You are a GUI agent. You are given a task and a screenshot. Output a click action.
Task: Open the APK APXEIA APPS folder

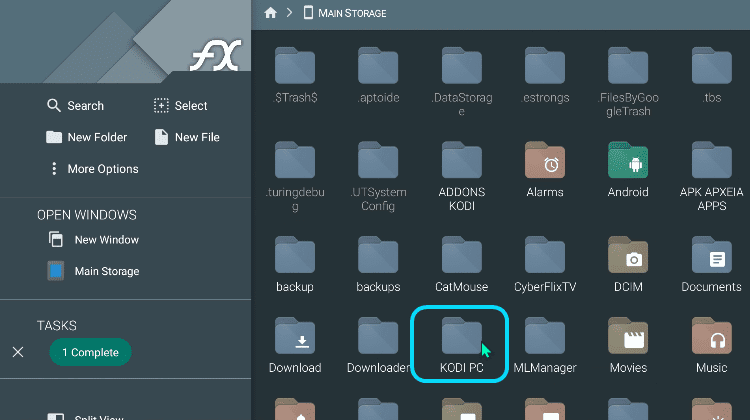point(712,177)
